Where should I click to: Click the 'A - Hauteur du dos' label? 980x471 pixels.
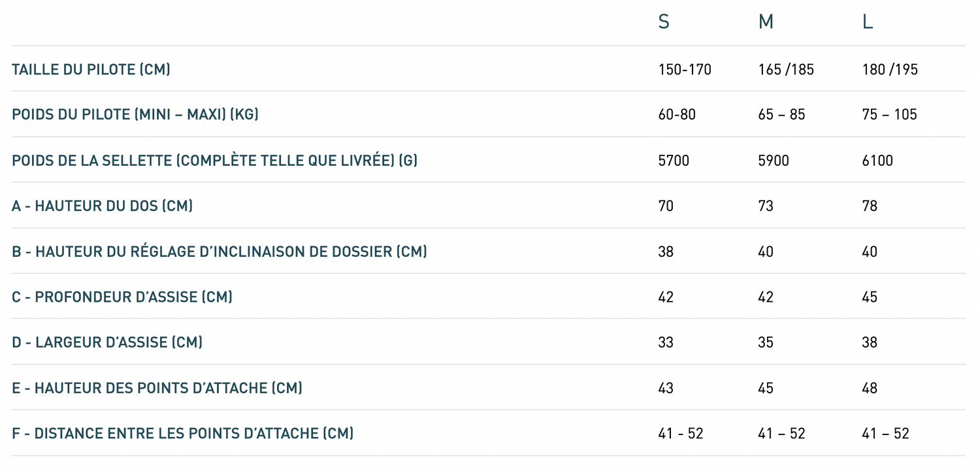point(102,206)
